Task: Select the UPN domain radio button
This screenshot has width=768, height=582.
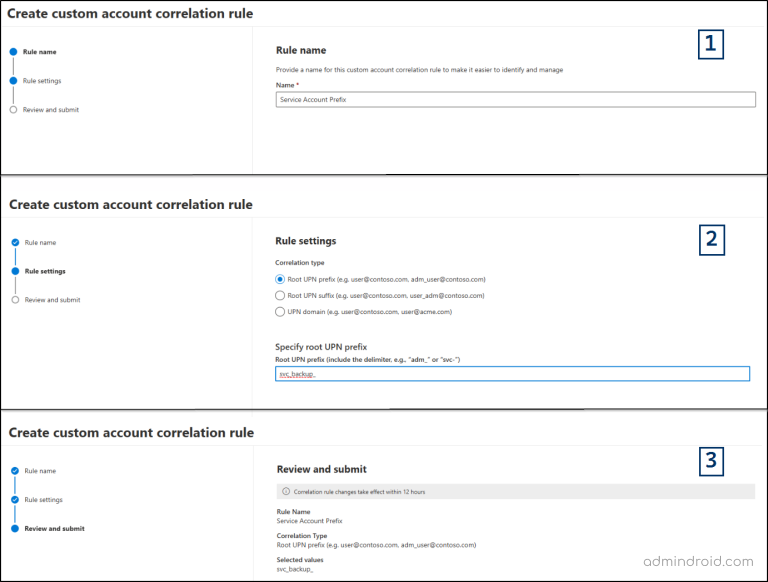Action: pyautogui.click(x=280, y=312)
